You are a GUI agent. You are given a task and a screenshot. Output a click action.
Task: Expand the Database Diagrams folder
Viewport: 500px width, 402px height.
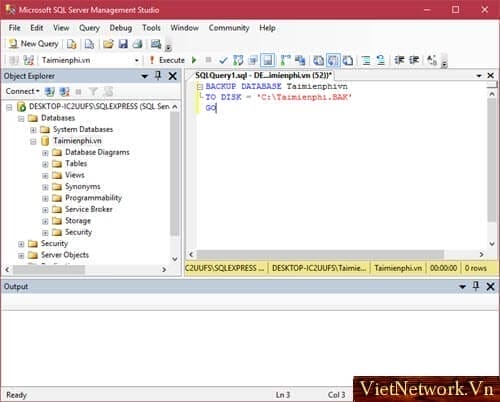tap(45, 153)
